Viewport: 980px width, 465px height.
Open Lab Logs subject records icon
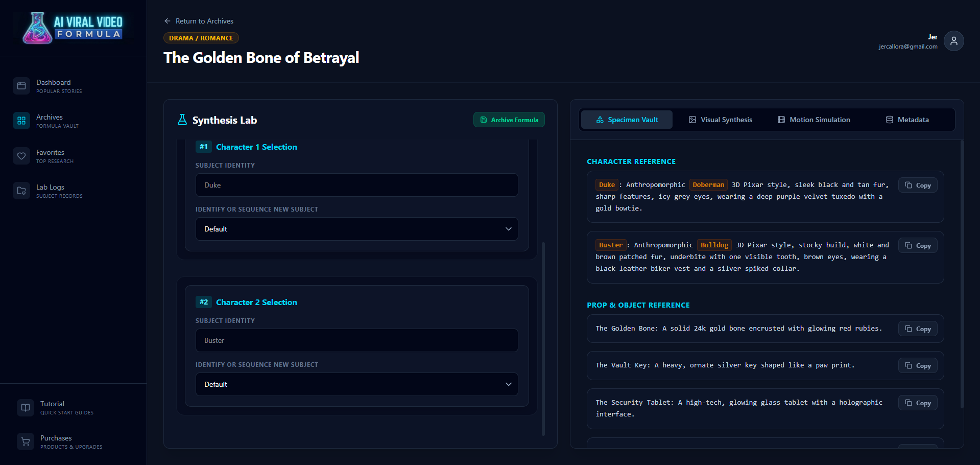coord(21,190)
